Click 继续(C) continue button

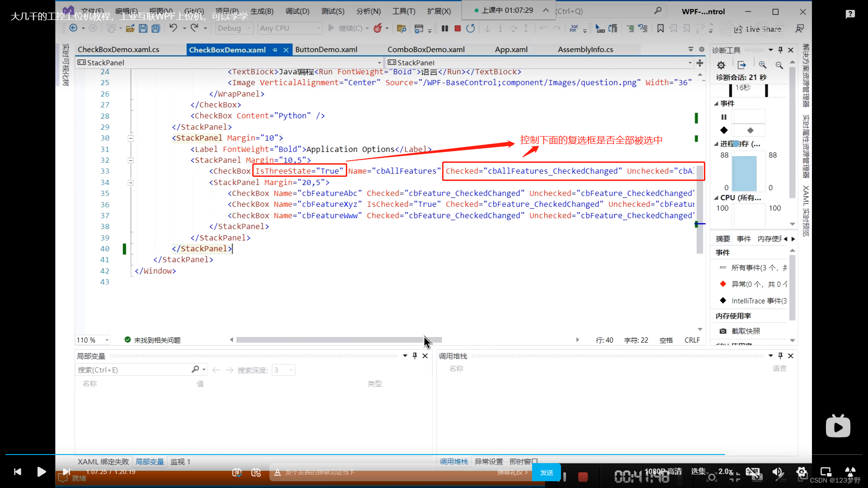[348, 28]
